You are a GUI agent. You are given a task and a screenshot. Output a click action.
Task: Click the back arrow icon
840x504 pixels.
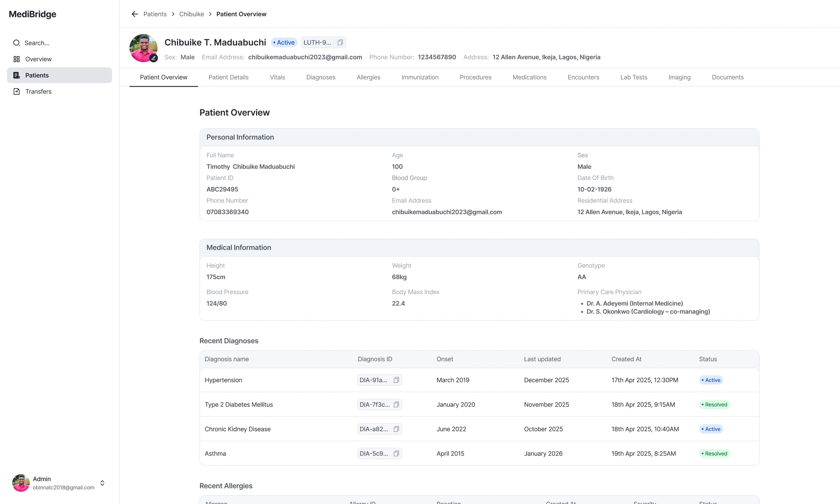[x=135, y=14]
